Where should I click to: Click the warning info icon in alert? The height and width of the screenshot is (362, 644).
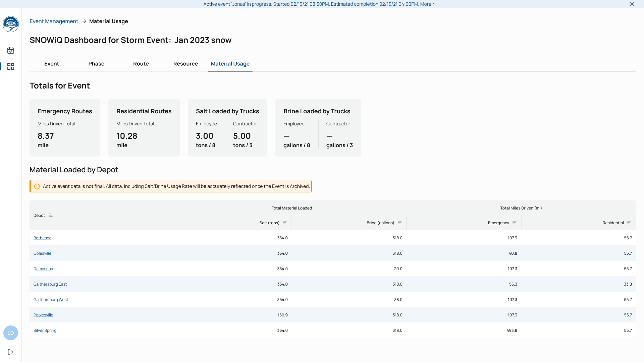[37, 186]
